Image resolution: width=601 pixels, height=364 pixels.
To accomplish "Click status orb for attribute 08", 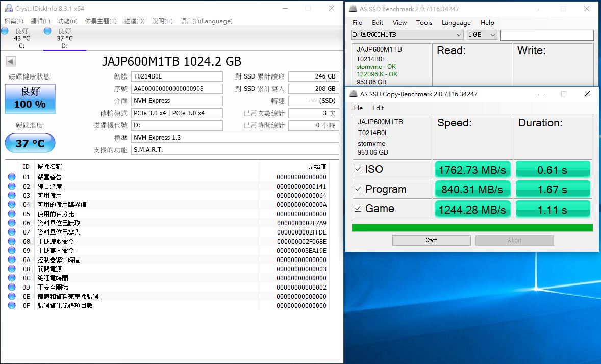I will pyautogui.click(x=12, y=241).
